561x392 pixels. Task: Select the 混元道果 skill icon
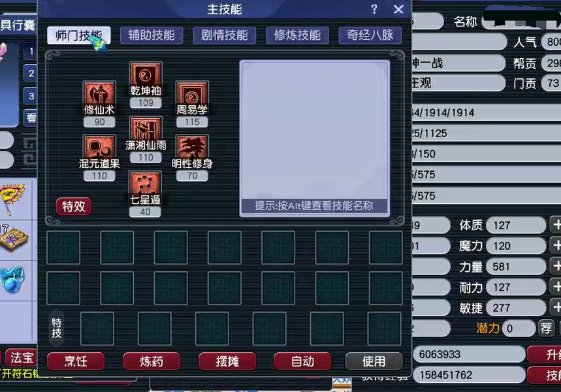(99, 148)
